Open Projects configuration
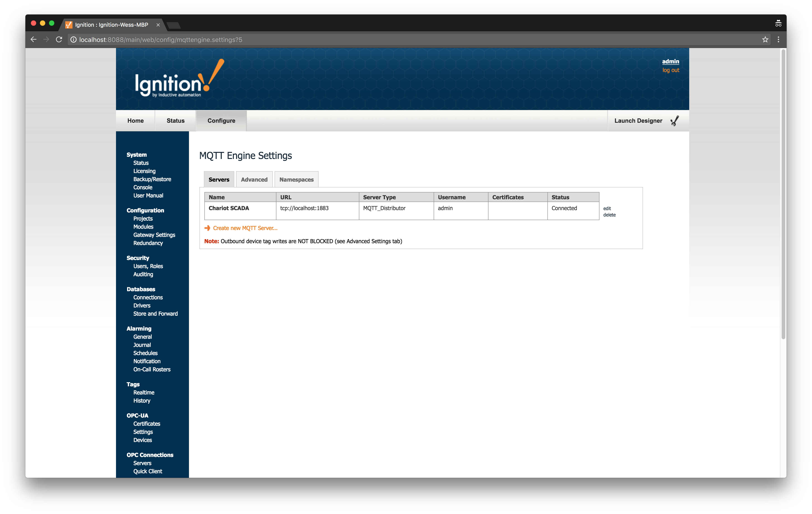 (143, 219)
